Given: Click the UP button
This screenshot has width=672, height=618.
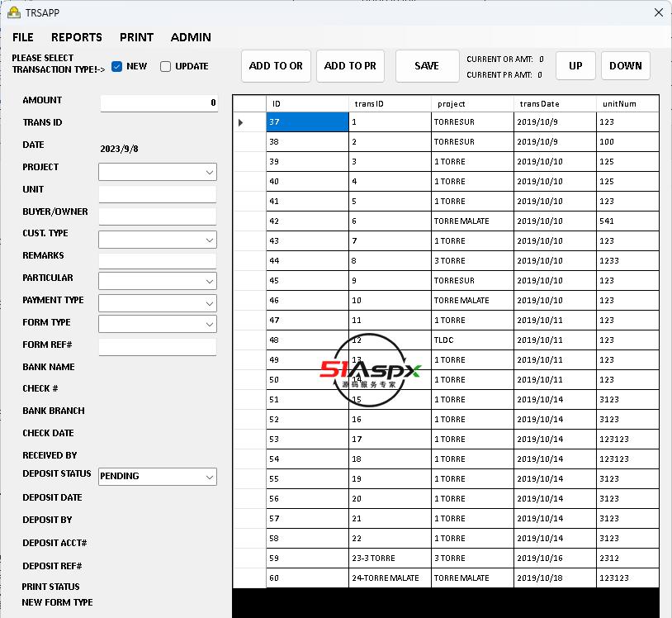Looking at the screenshot, I should [x=575, y=66].
